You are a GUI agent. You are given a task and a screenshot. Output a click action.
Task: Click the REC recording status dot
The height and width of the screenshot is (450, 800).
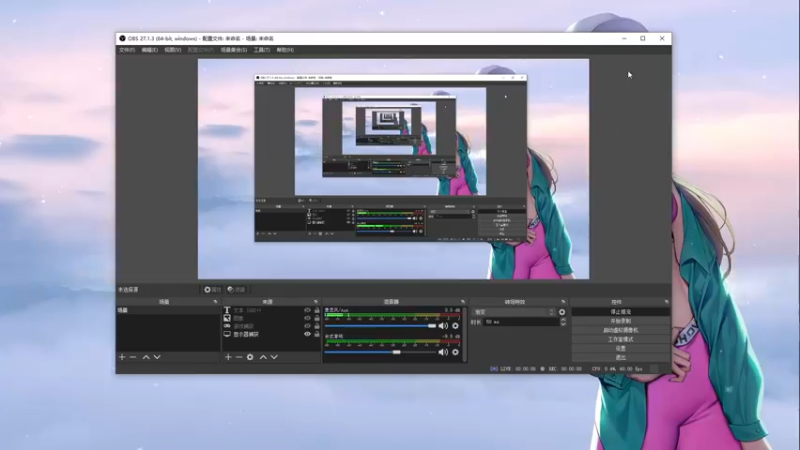(x=542, y=368)
